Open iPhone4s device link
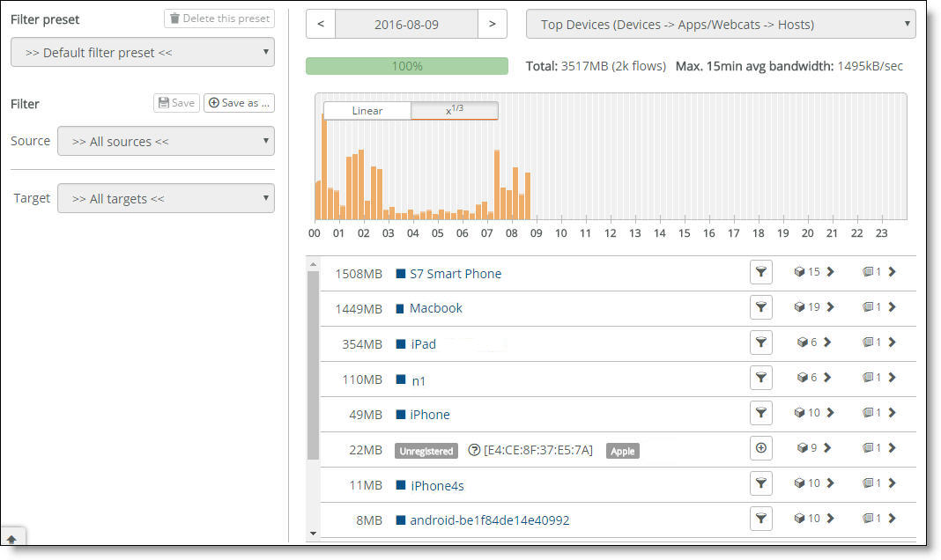Screen dimensions: 941x560 (437, 486)
